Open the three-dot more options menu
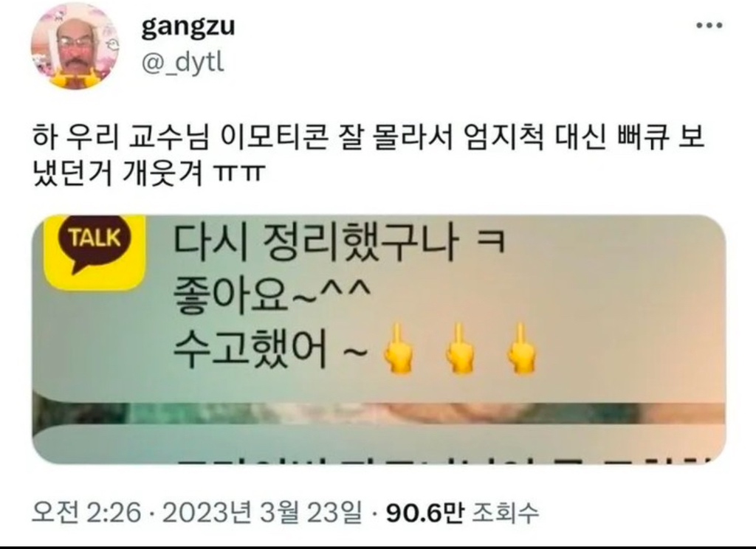The width and height of the screenshot is (756, 549). click(709, 26)
